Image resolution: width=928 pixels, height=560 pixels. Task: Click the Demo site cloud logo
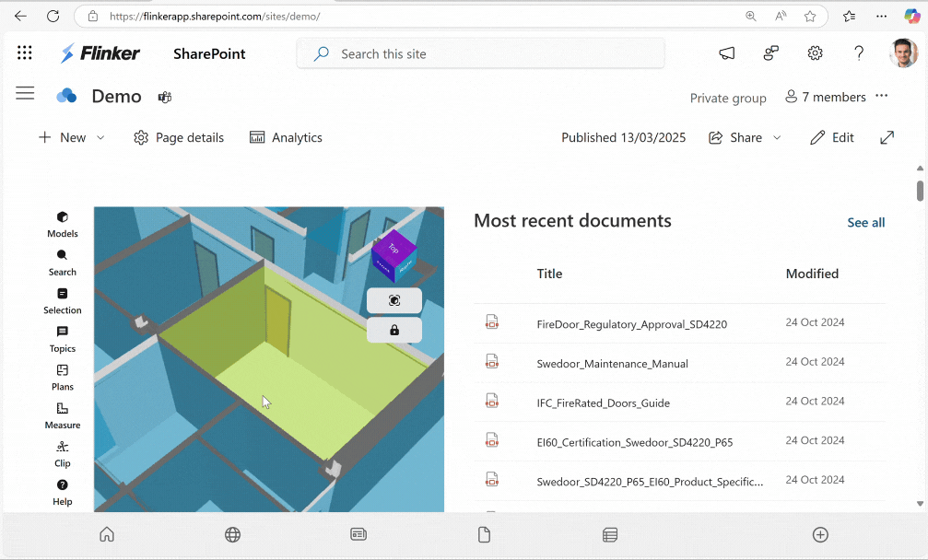pos(66,96)
